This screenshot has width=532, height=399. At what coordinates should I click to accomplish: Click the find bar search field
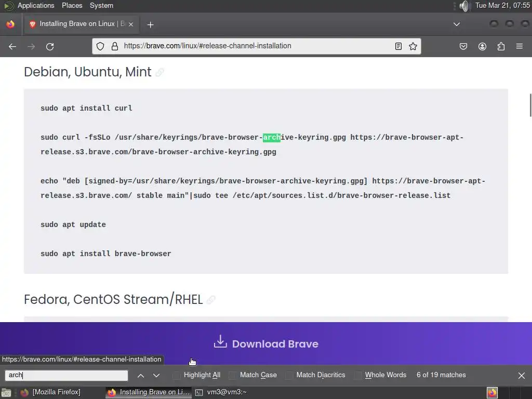(x=66, y=375)
